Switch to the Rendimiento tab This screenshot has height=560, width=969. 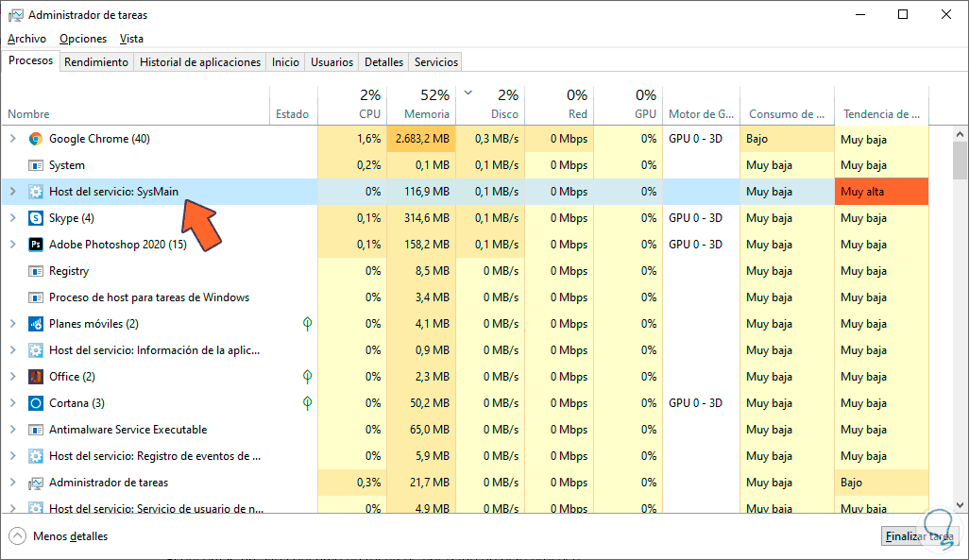tap(96, 62)
